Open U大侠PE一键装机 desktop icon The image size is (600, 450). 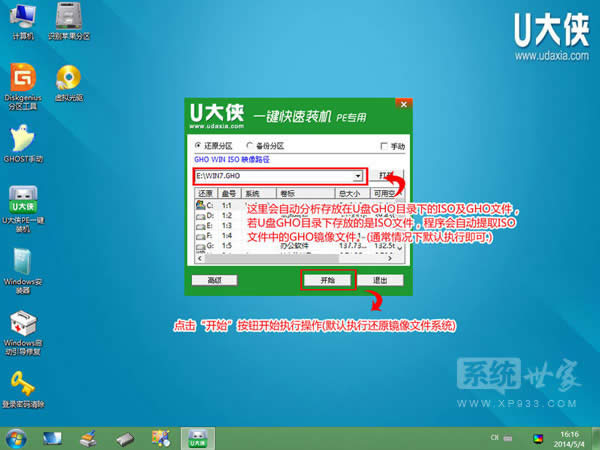click(23, 209)
